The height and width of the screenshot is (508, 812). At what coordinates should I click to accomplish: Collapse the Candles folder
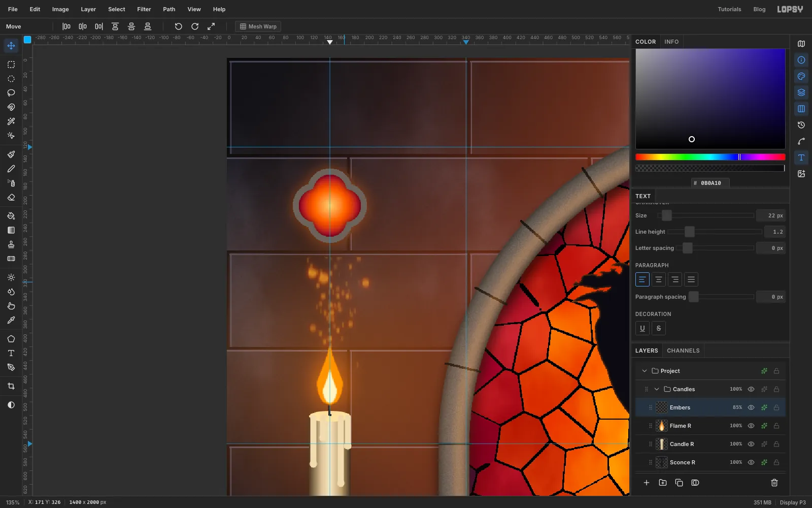657,389
